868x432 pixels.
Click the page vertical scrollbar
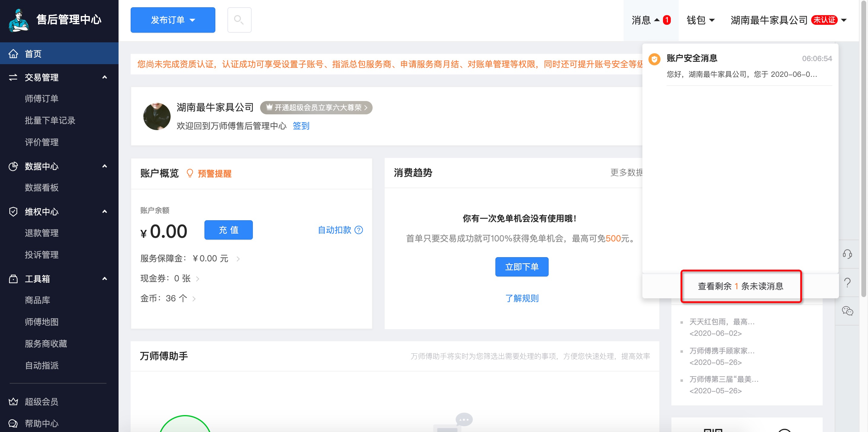click(863, 148)
